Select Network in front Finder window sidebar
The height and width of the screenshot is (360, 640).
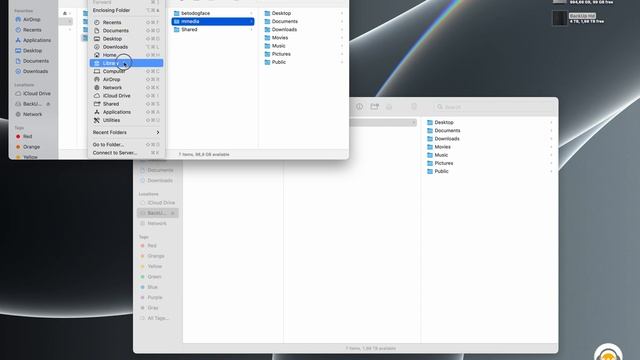point(32,114)
